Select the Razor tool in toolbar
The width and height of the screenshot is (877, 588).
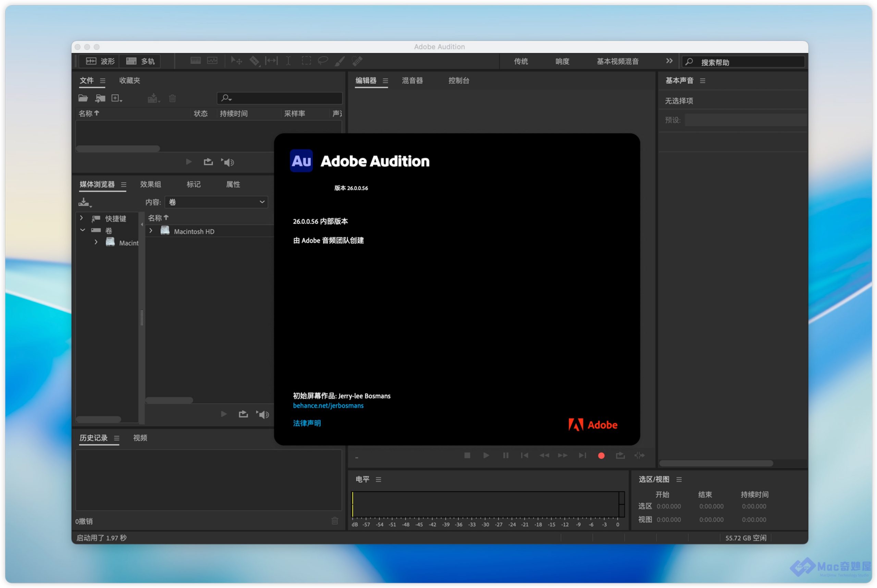254,61
